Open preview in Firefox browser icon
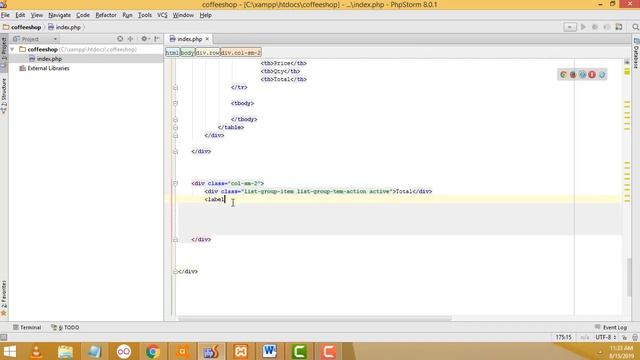This screenshot has height=360, width=640. (573, 75)
